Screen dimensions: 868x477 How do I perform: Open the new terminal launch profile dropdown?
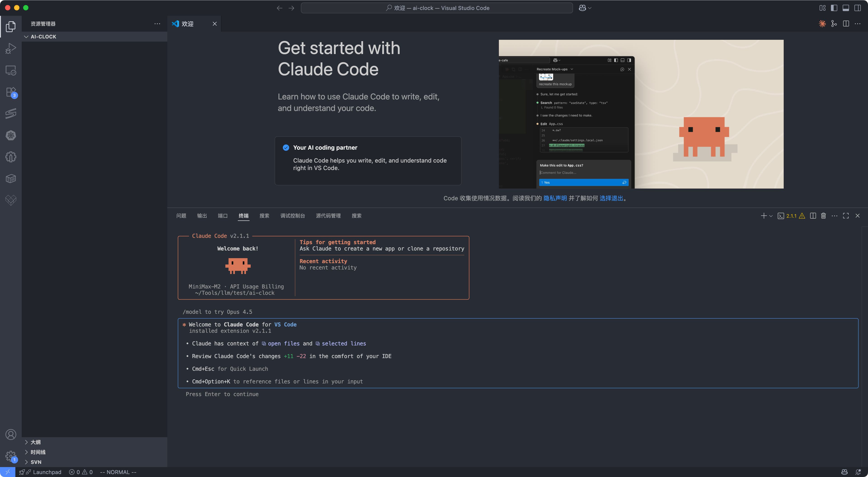(x=771, y=216)
